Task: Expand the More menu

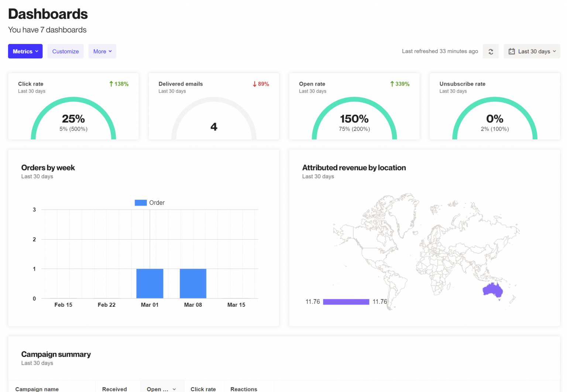Action: (102, 51)
